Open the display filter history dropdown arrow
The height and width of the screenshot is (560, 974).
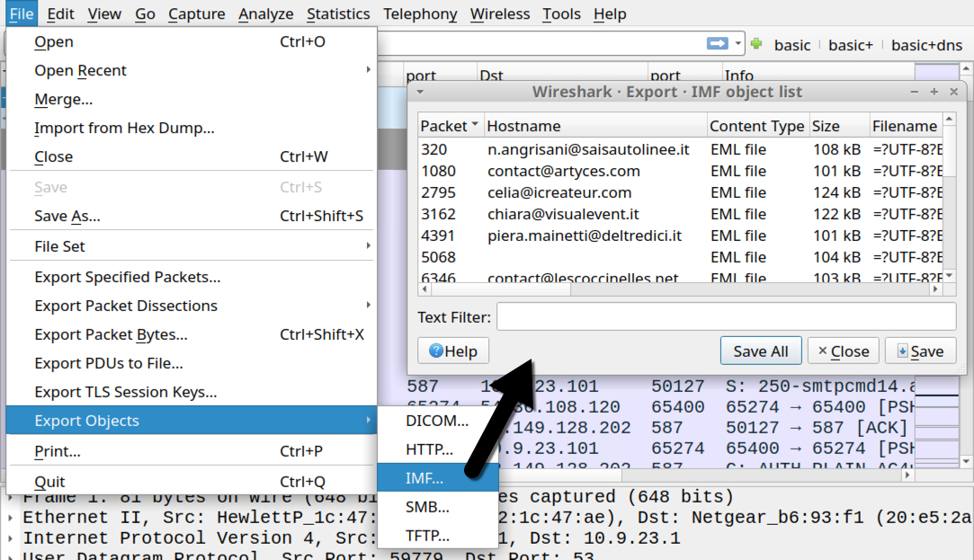[738, 44]
